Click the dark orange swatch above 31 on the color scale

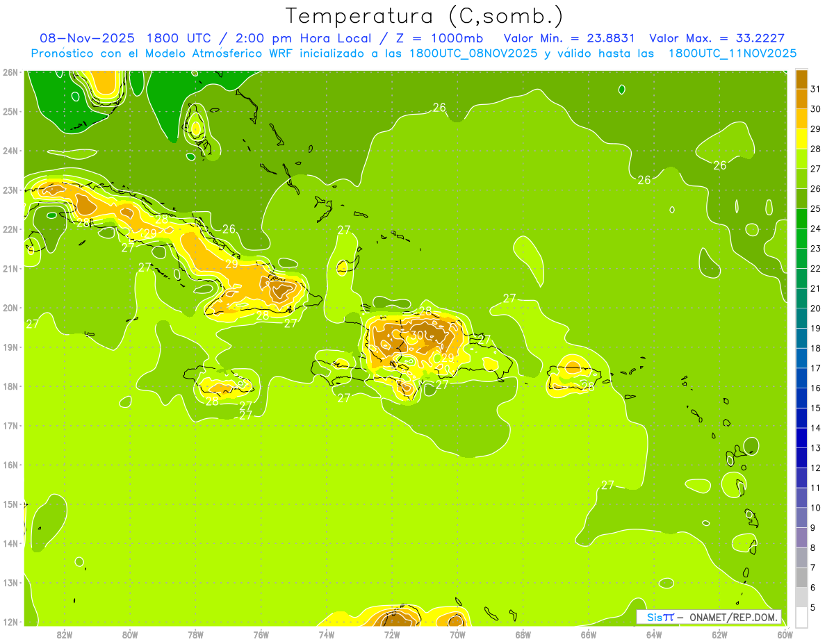[801, 79]
